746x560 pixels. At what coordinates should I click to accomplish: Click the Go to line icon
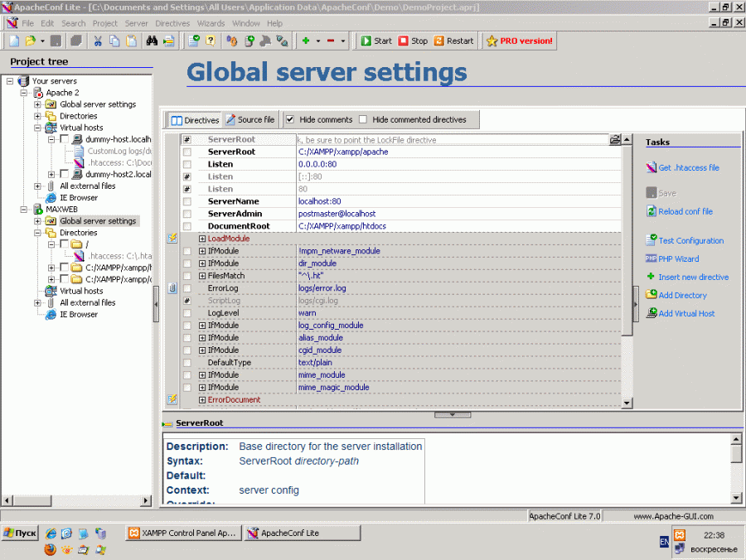pos(168,41)
